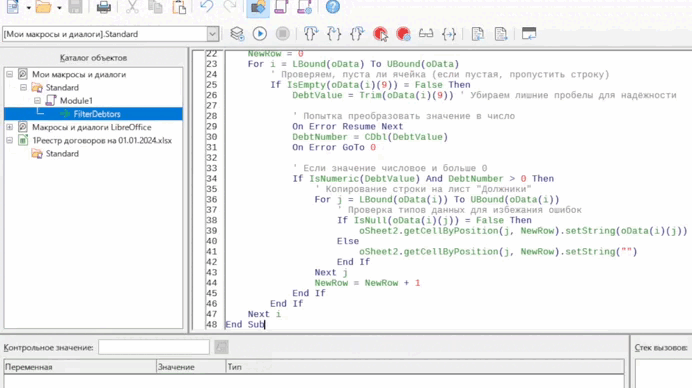Open the recent documents dropdown arrow

click(59, 8)
